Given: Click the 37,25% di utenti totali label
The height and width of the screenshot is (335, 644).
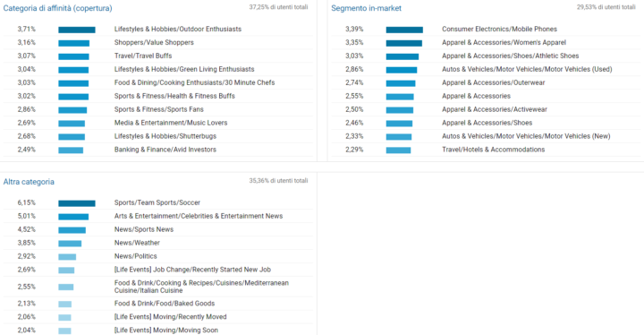Looking at the screenshot, I should 278,7.
